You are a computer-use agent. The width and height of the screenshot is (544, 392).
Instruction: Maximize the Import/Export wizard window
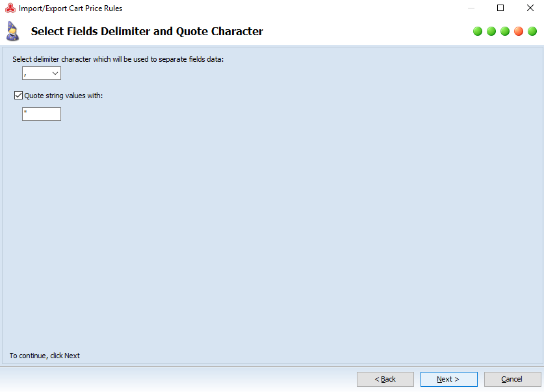click(500, 8)
